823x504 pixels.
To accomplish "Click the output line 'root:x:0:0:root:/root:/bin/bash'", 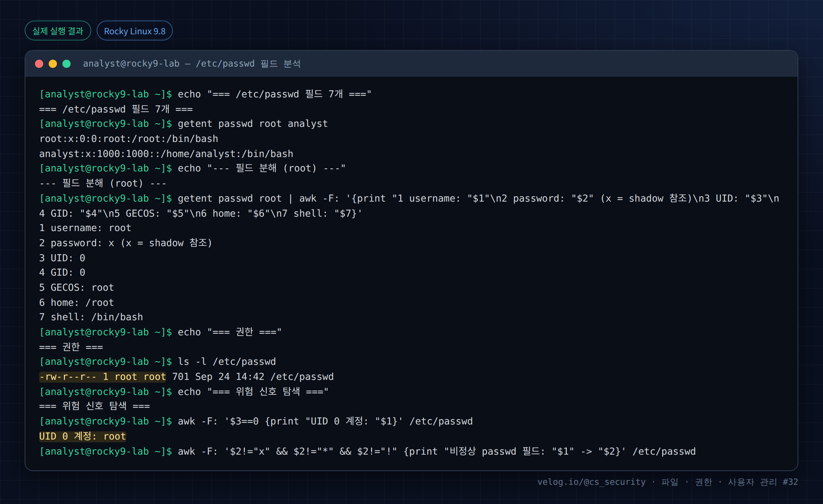I will tap(129, 139).
